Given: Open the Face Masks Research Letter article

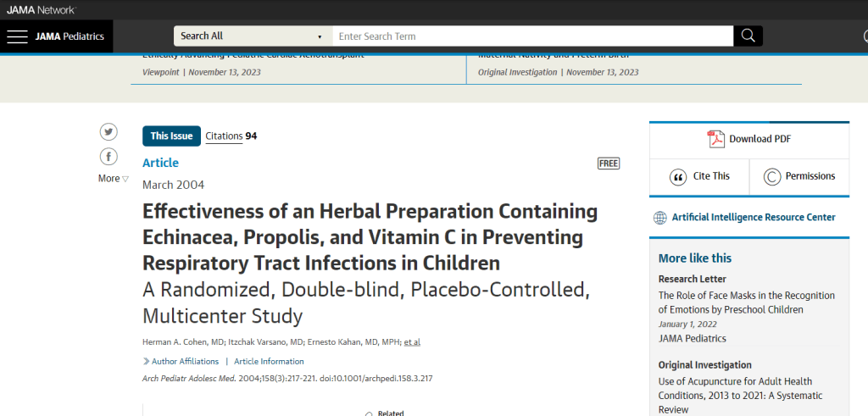Looking at the screenshot, I should [x=746, y=302].
